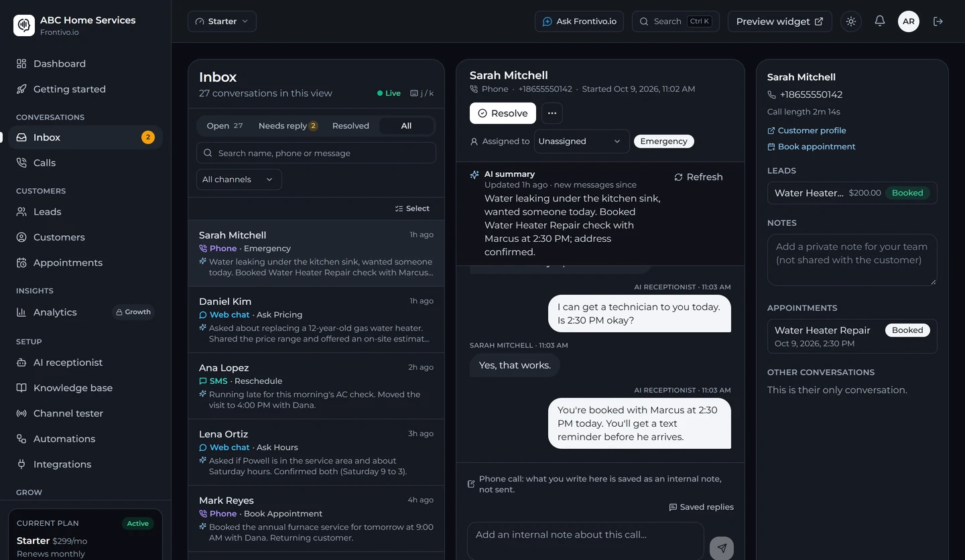
Task: Toggle the j / k keyboard shortcut hint
Action: (422, 93)
